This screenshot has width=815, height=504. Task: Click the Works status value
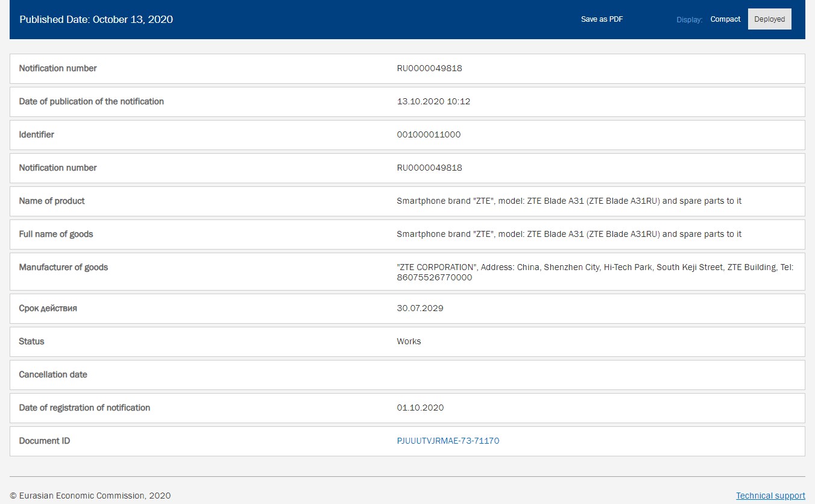[409, 341]
